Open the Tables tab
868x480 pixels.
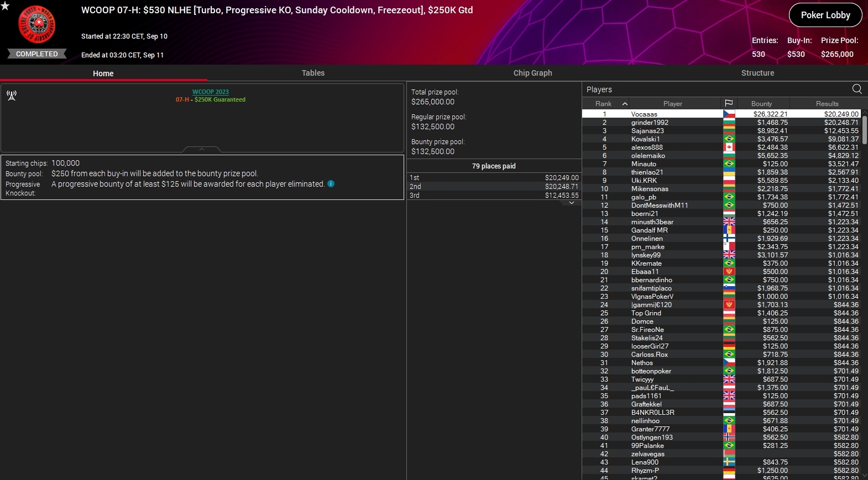tap(313, 73)
